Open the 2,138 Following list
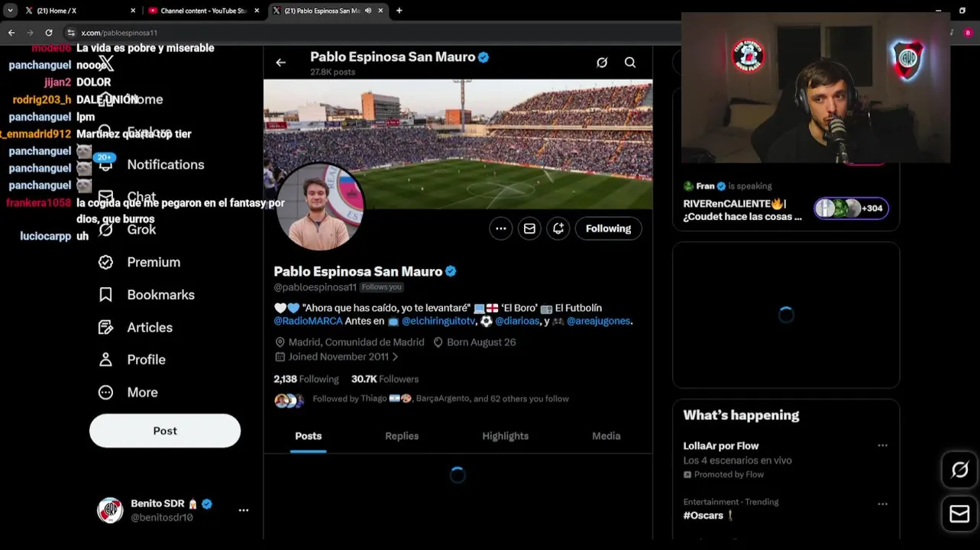Screen dimensions: 980x550 [x=306, y=379]
